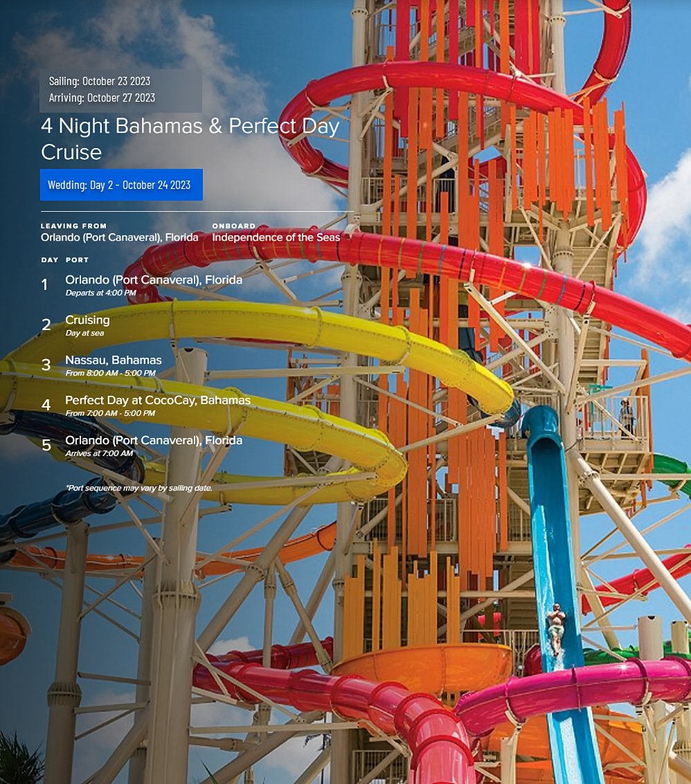The image size is (691, 784).
Task: Click the 'Arrives at 7:00 AM' text
Action: [x=99, y=453]
